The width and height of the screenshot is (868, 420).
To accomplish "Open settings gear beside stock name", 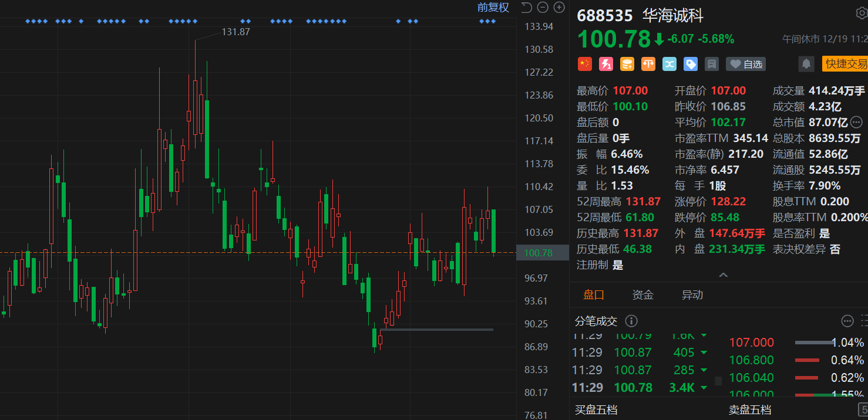I will point(861,14).
